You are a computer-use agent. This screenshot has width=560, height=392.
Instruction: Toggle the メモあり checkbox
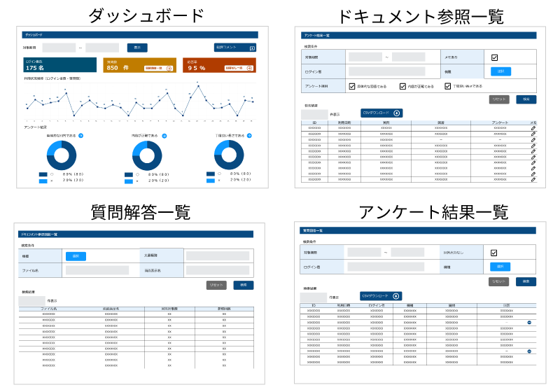point(494,57)
